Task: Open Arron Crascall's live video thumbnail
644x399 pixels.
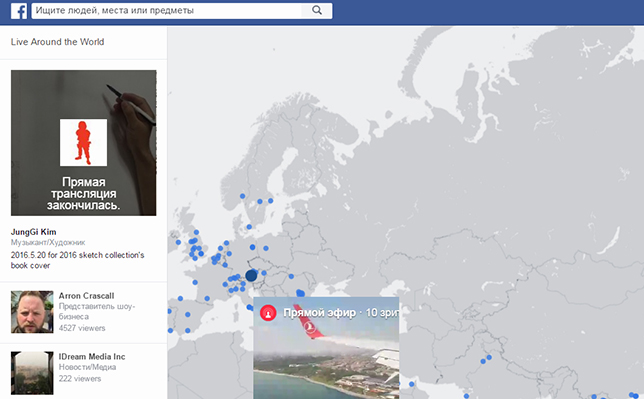Action: 32,312
